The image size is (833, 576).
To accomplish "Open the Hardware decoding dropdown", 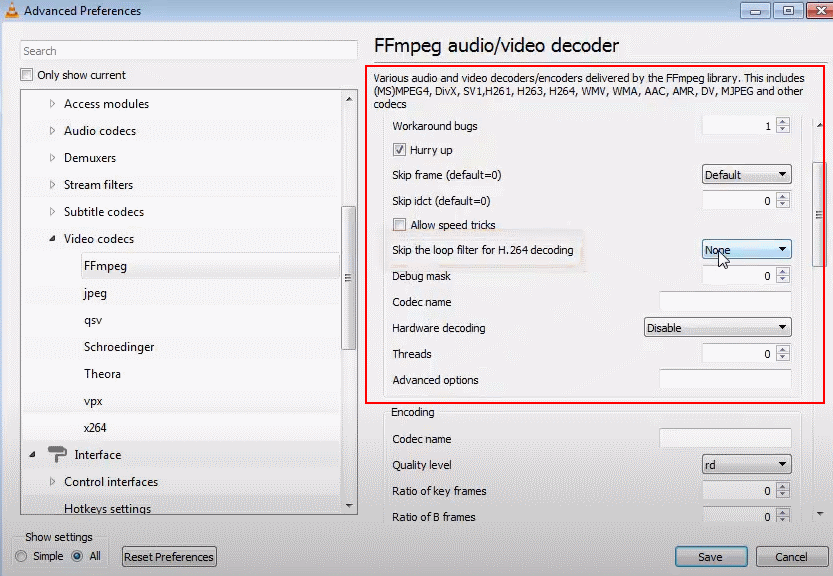I will (x=716, y=328).
